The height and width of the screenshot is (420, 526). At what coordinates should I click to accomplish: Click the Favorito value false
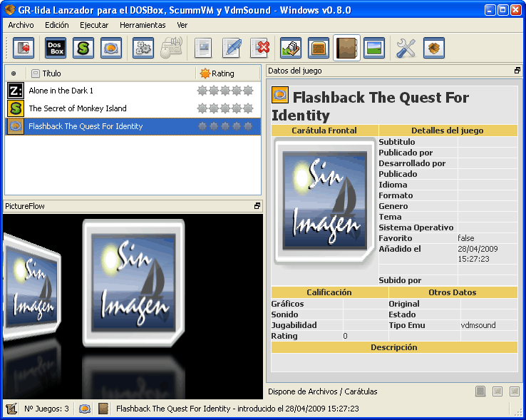[466, 238]
